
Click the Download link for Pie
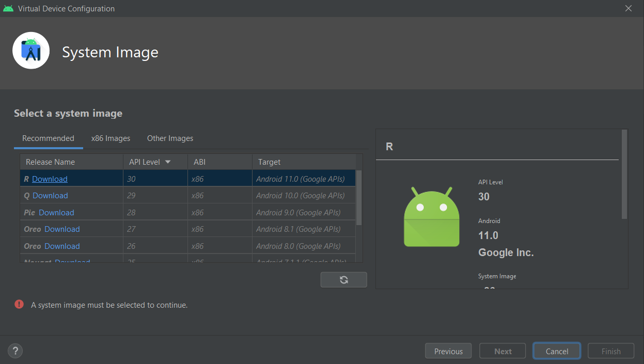pos(56,212)
